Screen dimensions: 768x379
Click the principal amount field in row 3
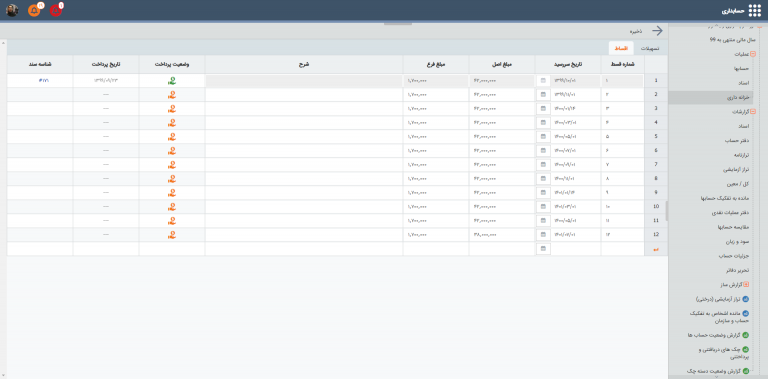[502, 109]
